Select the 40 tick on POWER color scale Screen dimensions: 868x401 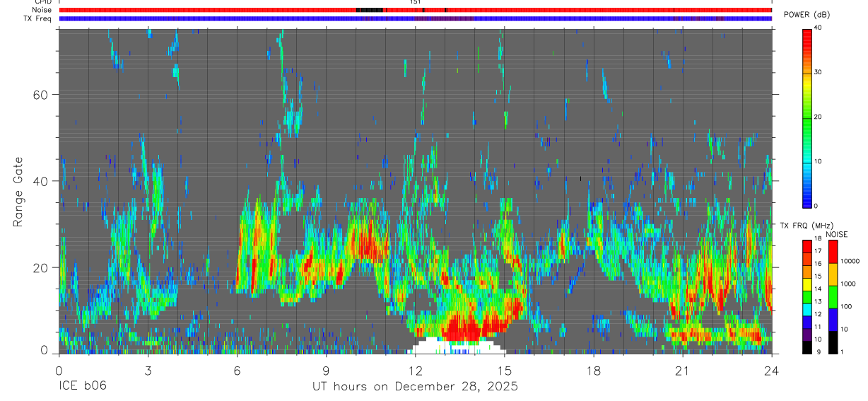tap(819, 28)
